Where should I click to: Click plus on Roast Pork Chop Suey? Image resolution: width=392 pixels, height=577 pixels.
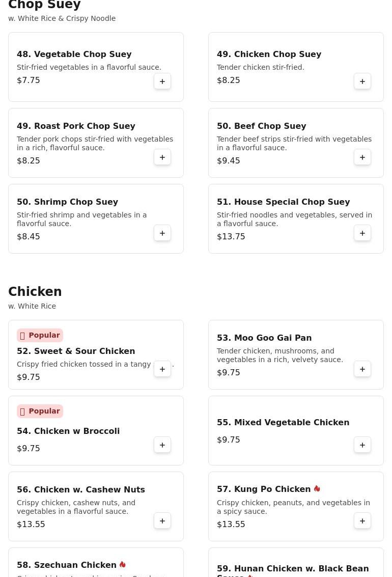tap(162, 157)
